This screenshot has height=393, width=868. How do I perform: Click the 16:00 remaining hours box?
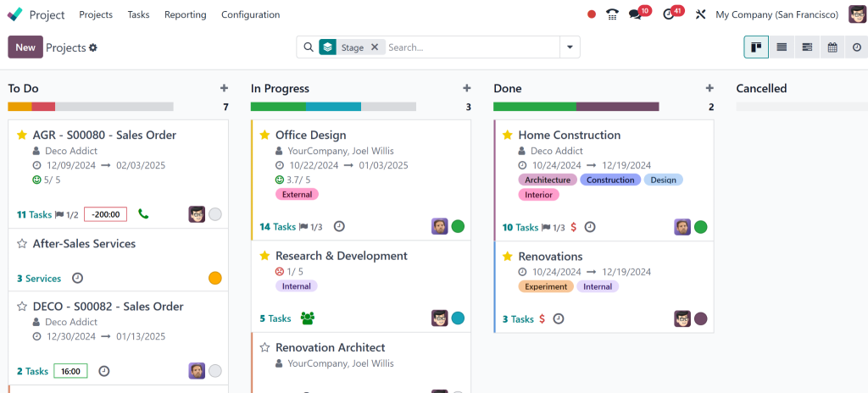tap(71, 371)
